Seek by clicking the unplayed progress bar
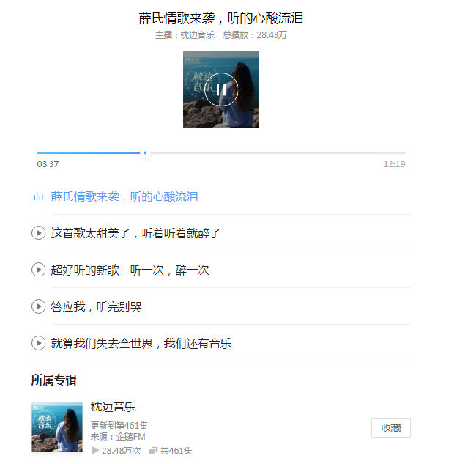The image size is (476, 464). tap(278, 153)
